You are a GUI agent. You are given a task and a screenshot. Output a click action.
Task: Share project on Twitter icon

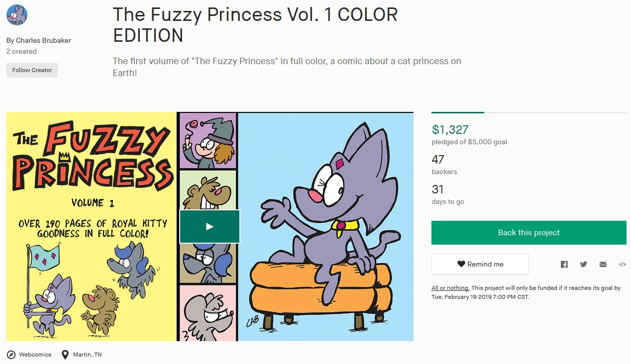583,265
